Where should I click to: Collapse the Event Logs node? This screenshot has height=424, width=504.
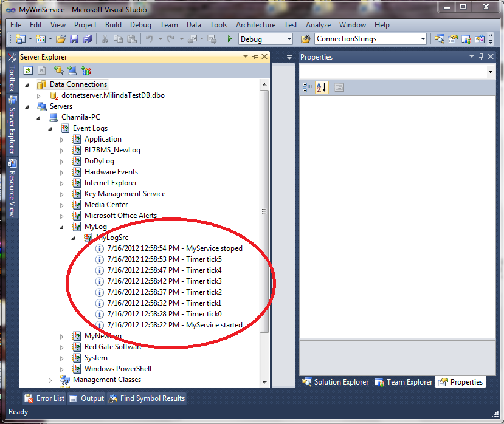pyautogui.click(x=50, y=128)
